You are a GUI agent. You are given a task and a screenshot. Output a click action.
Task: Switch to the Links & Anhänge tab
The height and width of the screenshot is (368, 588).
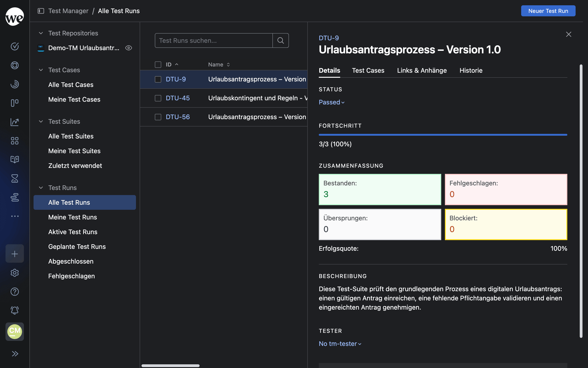pos(422,71)
